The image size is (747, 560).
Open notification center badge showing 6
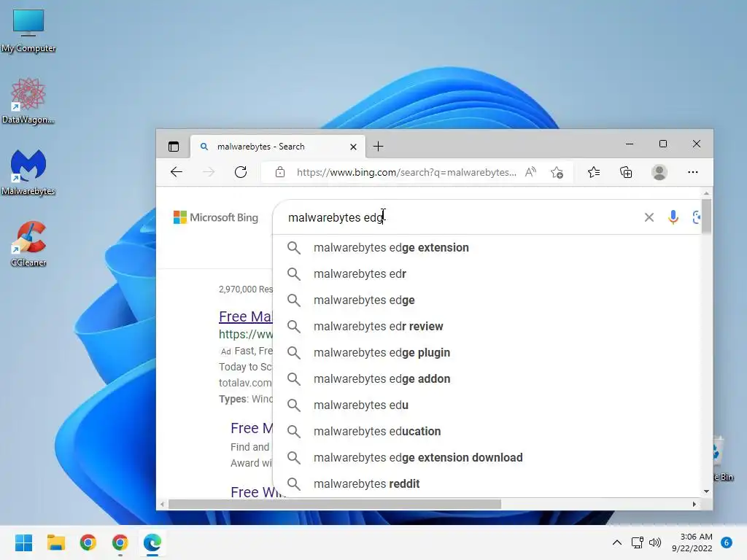(x=727, y=542)
